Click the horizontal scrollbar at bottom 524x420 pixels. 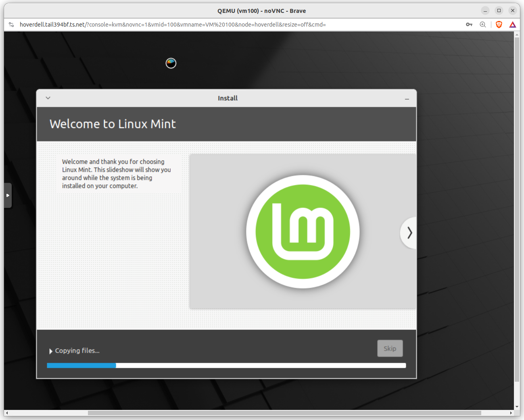coord(284,413)
